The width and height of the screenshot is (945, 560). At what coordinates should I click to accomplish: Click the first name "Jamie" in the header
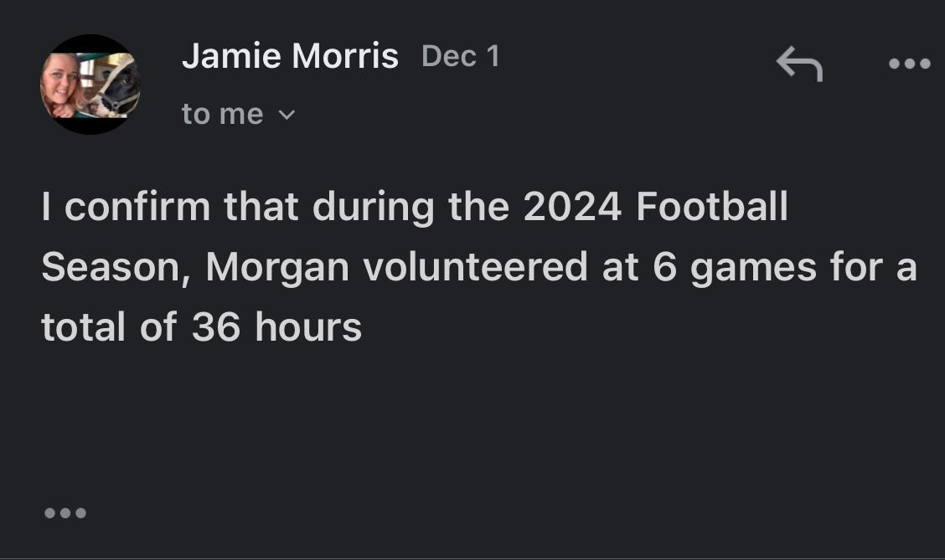point(230,57)
